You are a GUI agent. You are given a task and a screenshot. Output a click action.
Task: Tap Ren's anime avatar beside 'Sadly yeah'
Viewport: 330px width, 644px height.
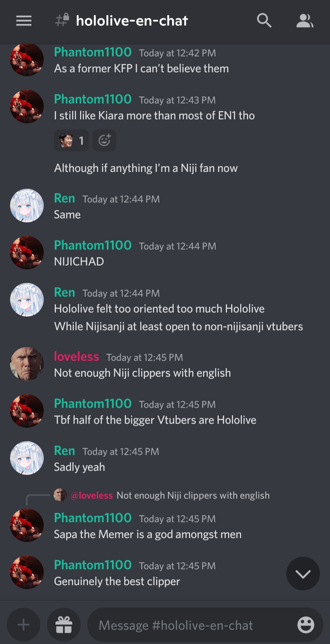point(27,458)
